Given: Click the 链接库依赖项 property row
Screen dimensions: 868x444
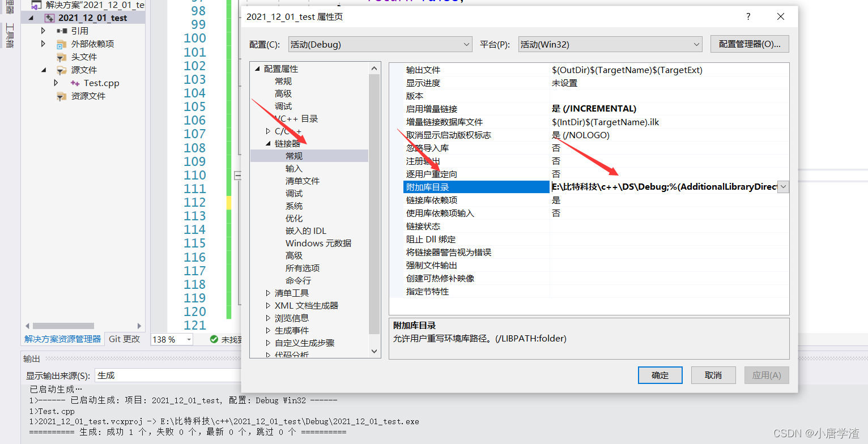Looking at the screenshot, I should pos(596,200).
